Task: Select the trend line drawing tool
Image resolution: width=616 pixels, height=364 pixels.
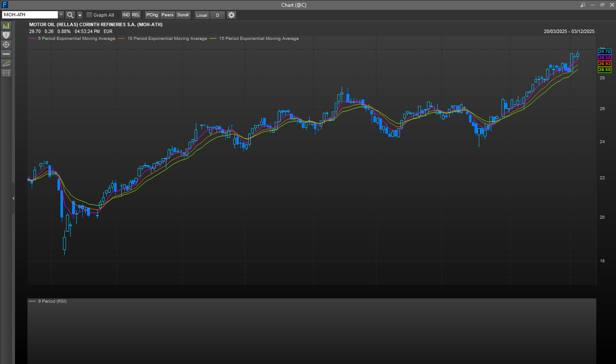Action: point(6,63)
